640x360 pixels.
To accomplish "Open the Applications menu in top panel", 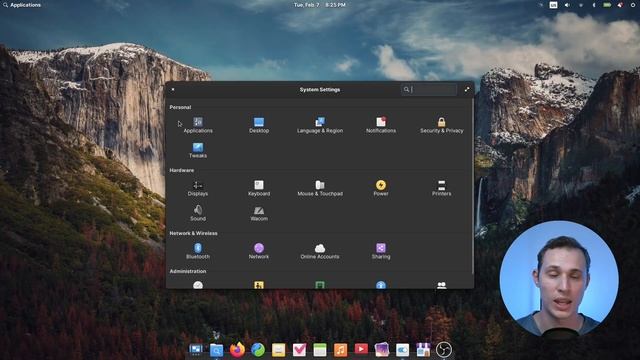I will (x=22, y=5).
